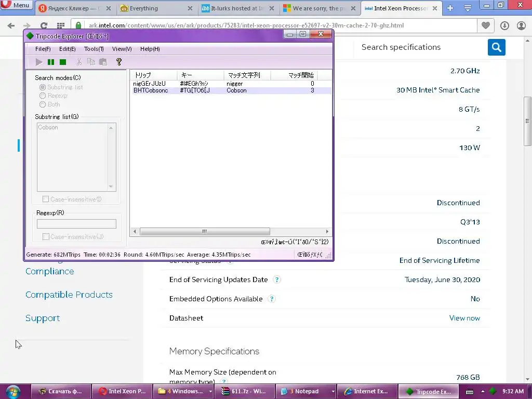This screenshot has height=399, width=532.
Task: Click help icon beside Embedded Options Available
Action: tap(271, 299)
